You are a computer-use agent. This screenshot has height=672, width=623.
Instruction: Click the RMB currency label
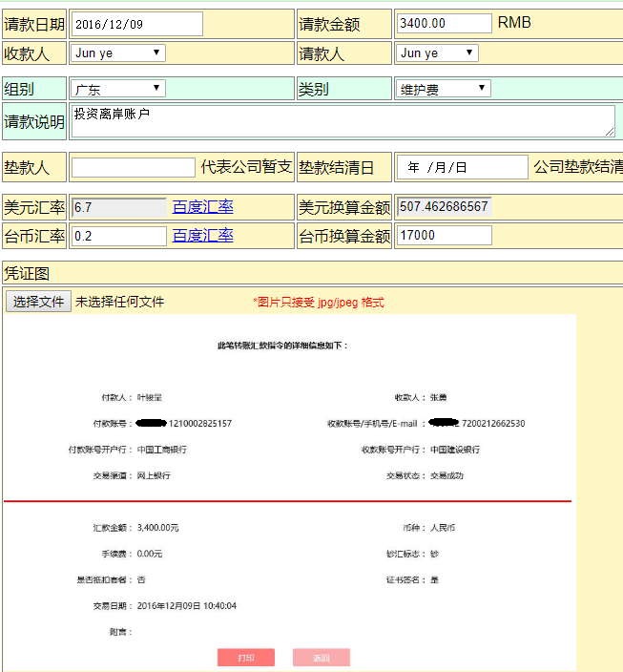pyautogui.click(x=514, y=22)
